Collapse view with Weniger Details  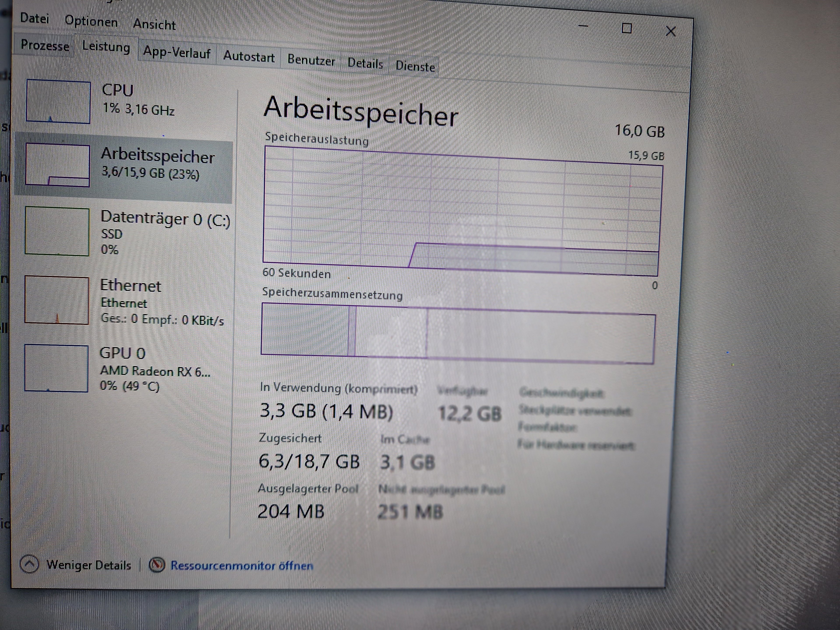point(88,565)
